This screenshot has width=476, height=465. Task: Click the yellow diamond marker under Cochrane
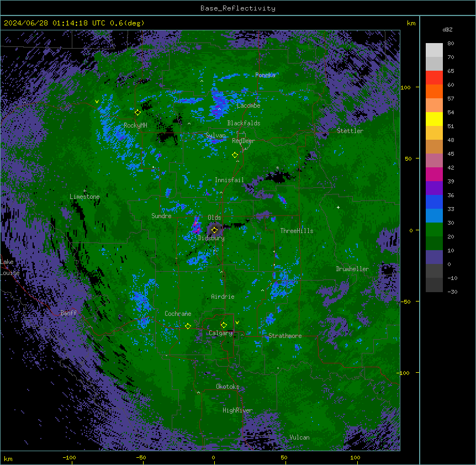188,326
